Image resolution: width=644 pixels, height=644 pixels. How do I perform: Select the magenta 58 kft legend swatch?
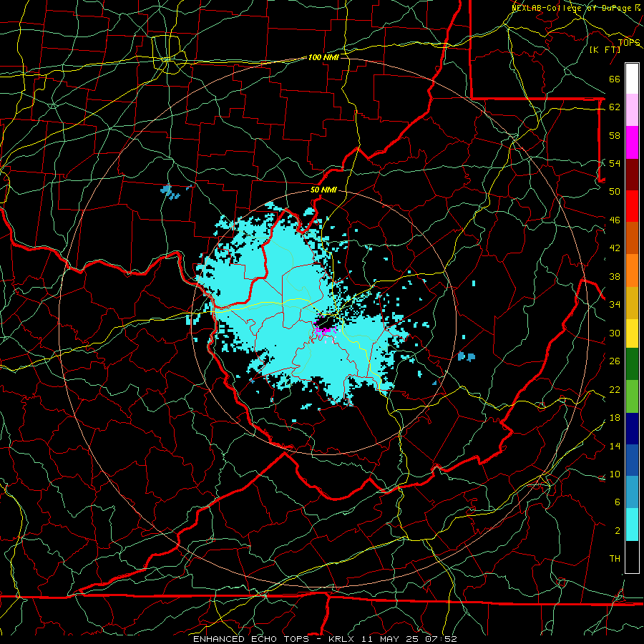[632, 142]
